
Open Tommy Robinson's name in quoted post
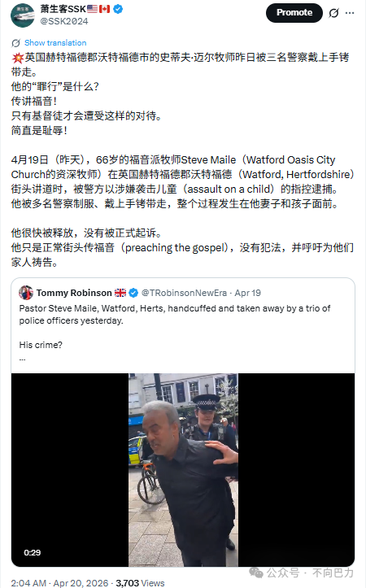(74, 293)
